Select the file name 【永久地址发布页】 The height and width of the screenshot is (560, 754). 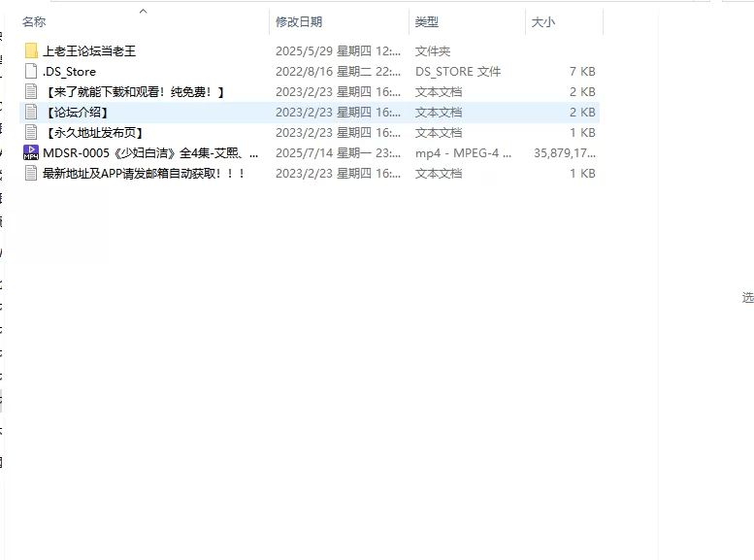94,132
